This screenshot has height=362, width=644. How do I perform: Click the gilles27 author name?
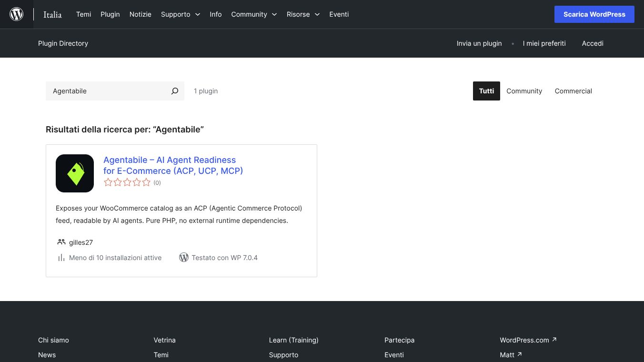81,242
